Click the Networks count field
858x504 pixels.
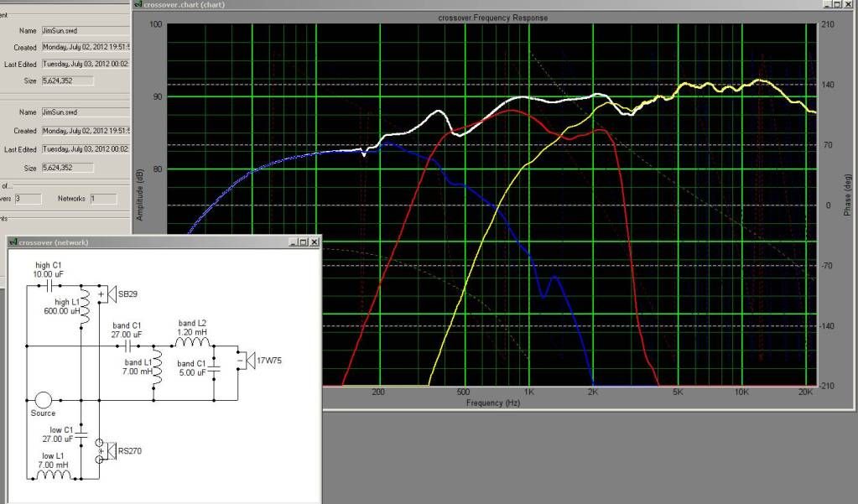(x=103, y=199)
